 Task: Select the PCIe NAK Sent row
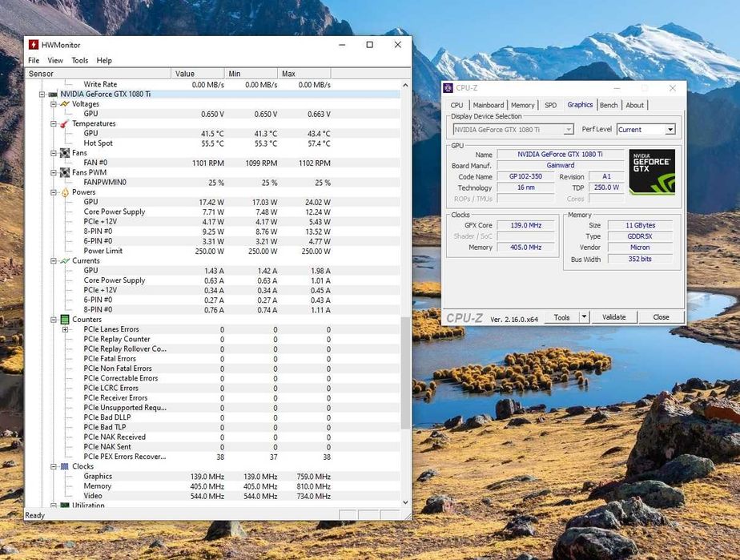[213, 447]
